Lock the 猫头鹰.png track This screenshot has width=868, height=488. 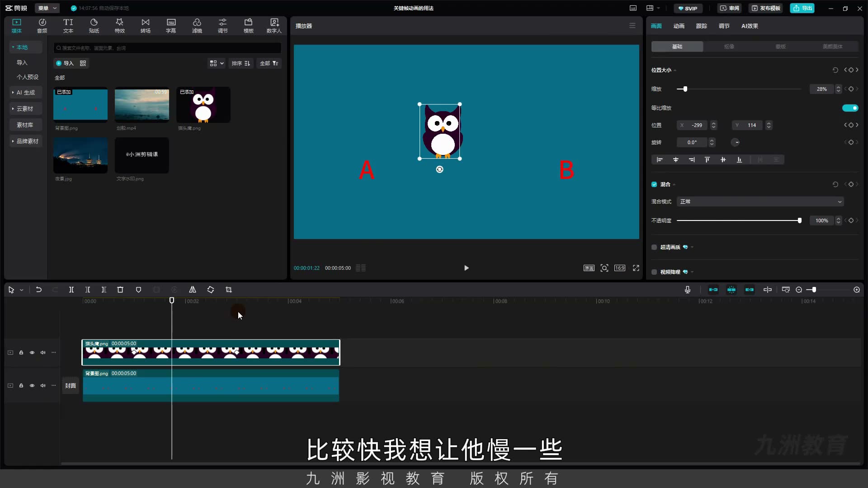[21, 352]
